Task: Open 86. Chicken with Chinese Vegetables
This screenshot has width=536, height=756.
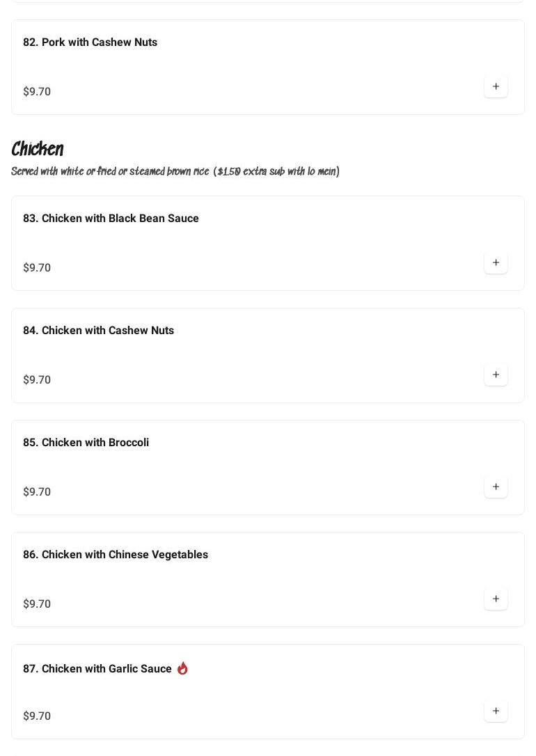Action: pyautogui.click(x=115, y=555)
